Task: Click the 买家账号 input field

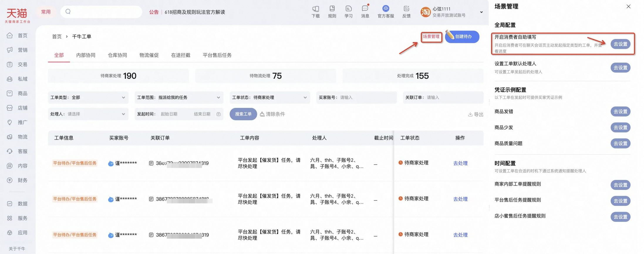Action: click(x=357, y=98)
